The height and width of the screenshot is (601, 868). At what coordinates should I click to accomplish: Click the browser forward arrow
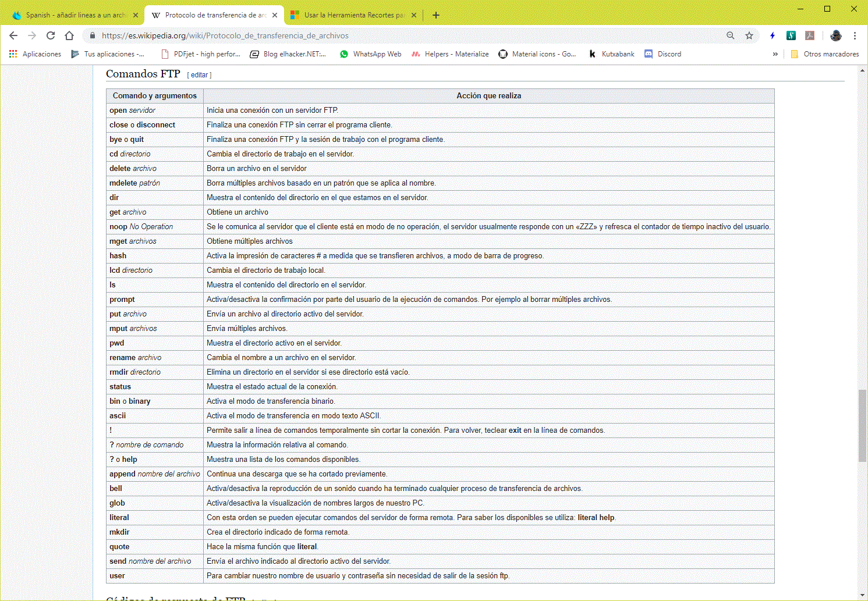coord(32,35)
